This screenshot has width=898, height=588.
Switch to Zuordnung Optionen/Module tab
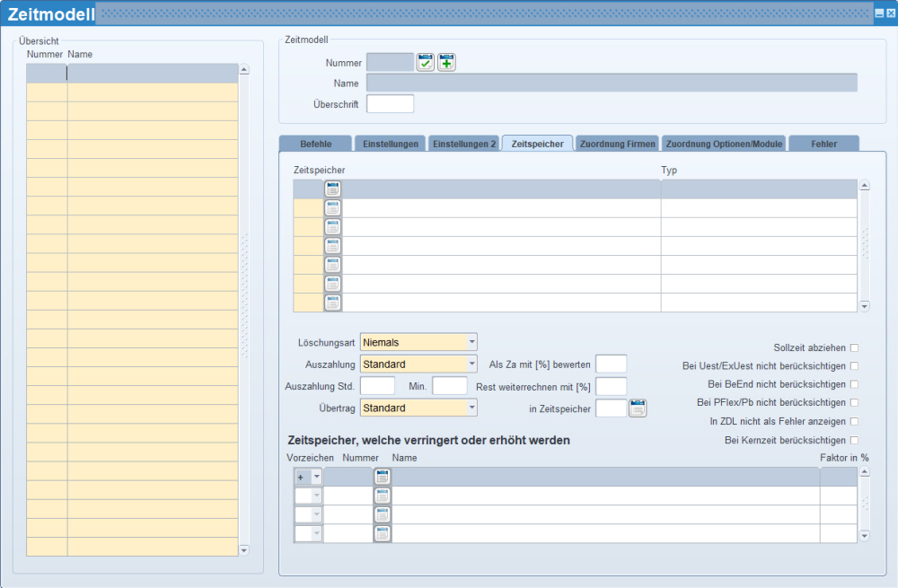(x=724, y=144)
